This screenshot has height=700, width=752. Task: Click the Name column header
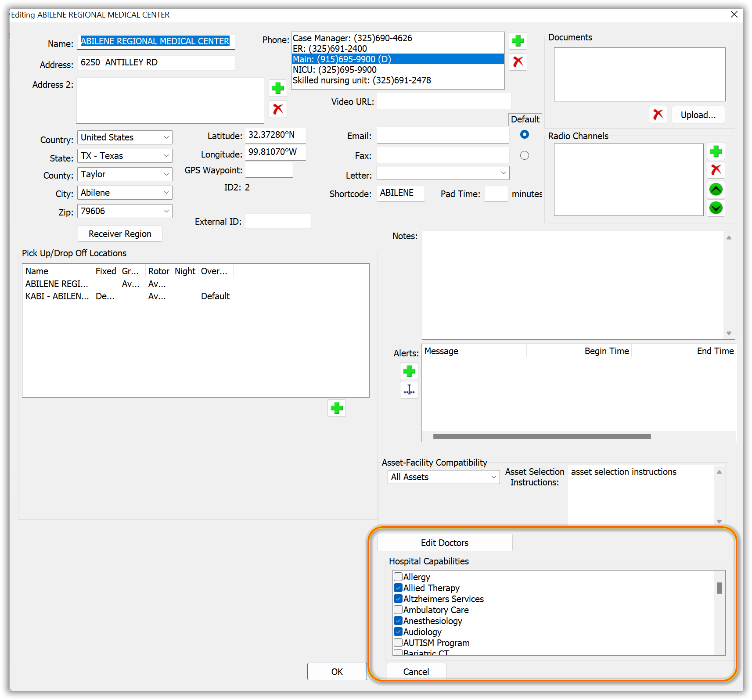coord(58,271)
